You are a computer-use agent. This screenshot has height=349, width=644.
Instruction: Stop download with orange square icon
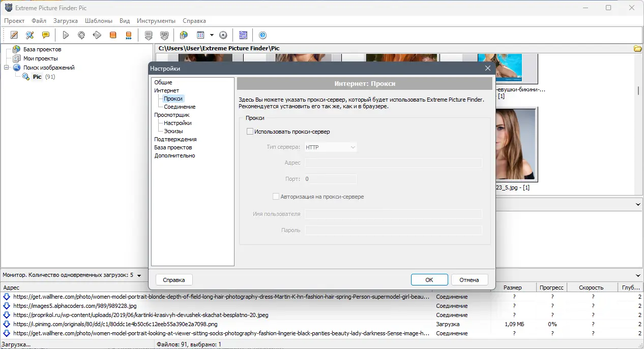click(x=113, y=35)
